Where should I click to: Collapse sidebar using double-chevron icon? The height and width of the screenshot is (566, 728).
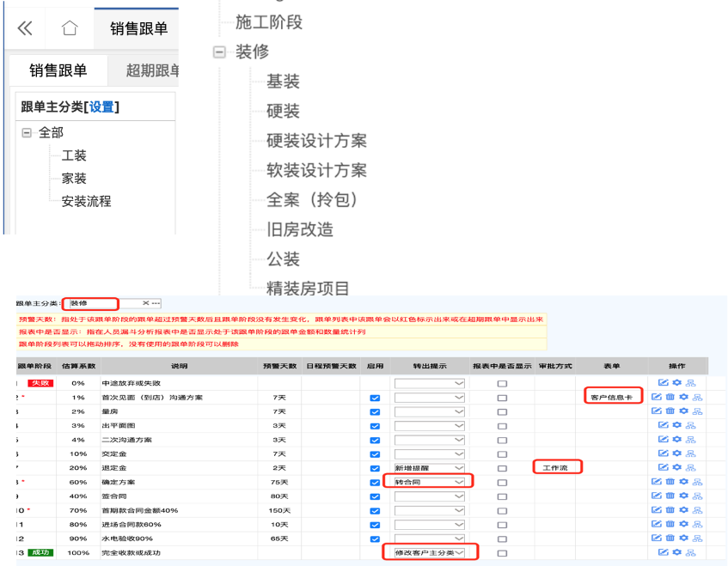coord(25,28)
